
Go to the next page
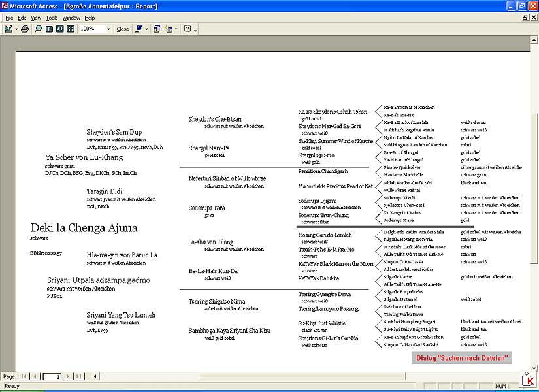coord(68,376)
